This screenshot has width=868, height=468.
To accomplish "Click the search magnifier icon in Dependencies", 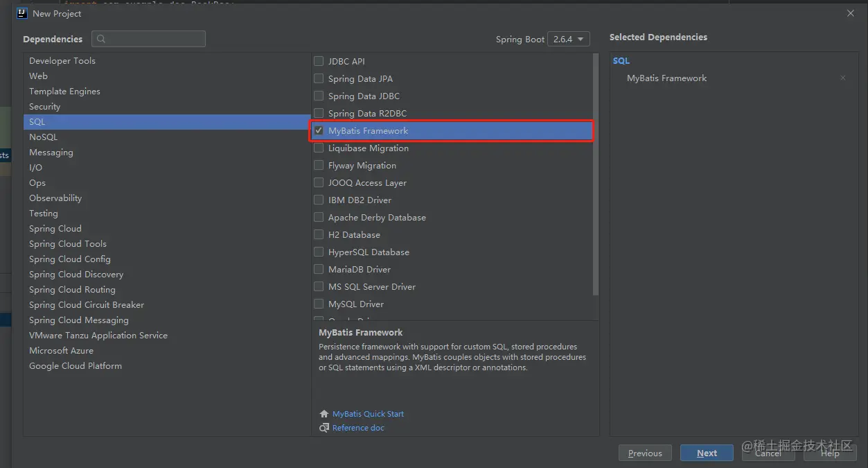I will tap(102, 40).
